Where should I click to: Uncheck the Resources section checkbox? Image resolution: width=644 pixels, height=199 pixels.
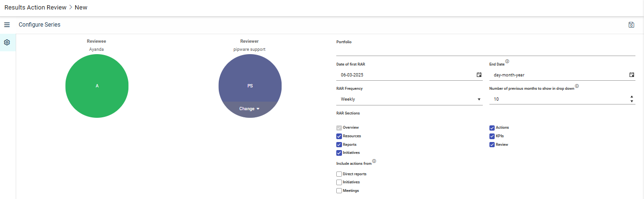(339, 136)
